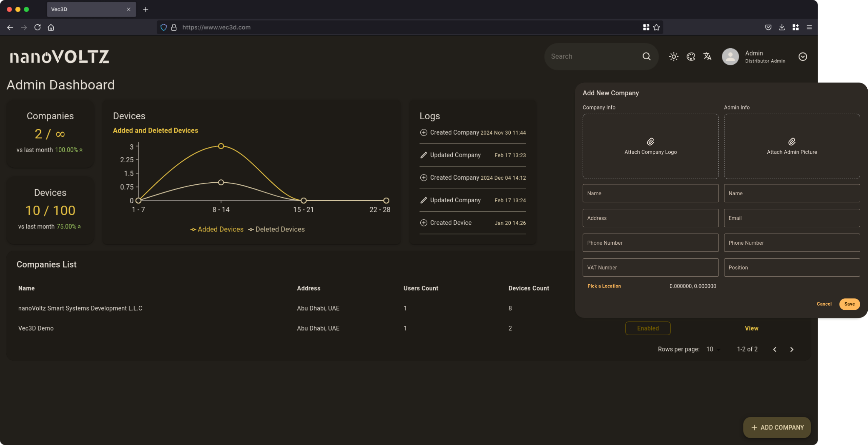Open Rows per page dropdown
Image resolution: width=868 pixels, height=445 pixels.
point(713,349)
